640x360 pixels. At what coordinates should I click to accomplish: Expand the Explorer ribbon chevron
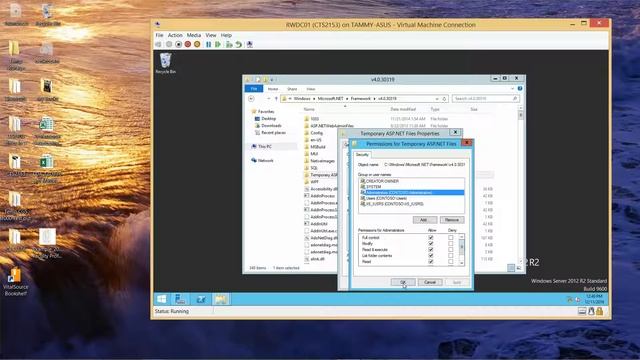[x=513, y=89]
